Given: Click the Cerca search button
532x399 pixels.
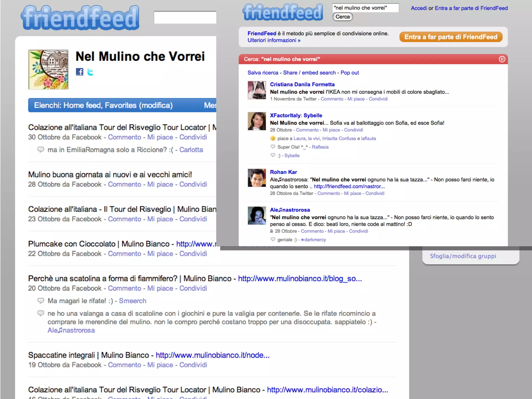Looking at the screenshot, I should 343,17.
